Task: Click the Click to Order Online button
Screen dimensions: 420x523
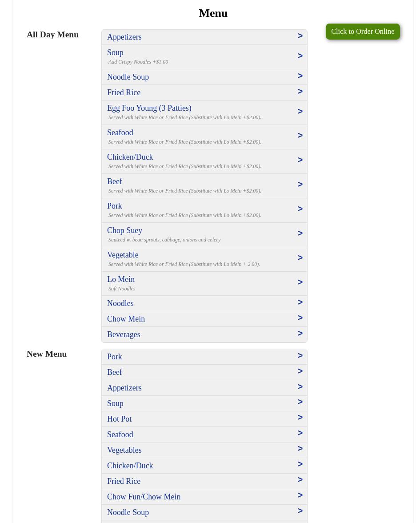Action: point(362,32)
